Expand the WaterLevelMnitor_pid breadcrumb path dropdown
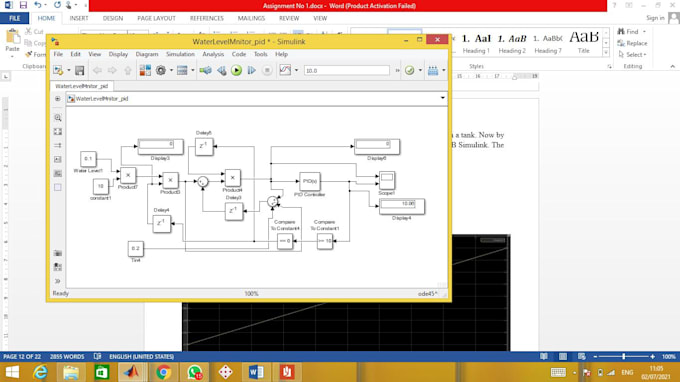Viewport: 680px width, 382px height. pyautogui.click(x=442, y=98)
